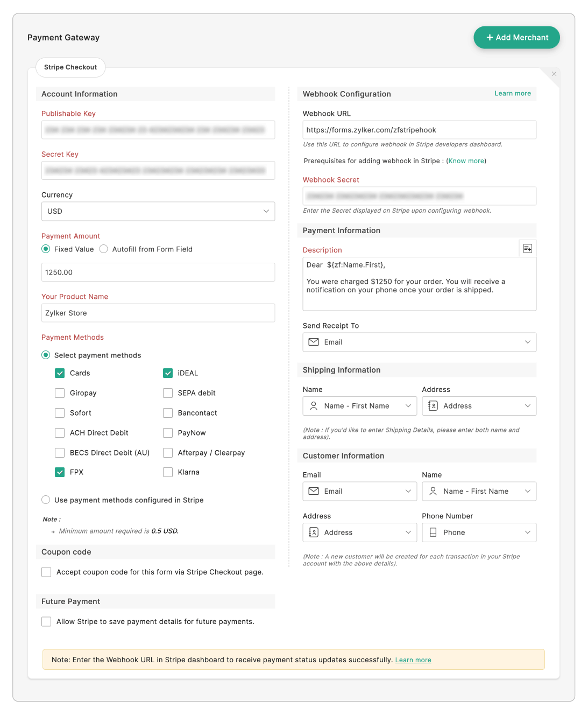Viewport: 588px width, 715px height.
Task: Click the envelope icon in Send Receipt To
Action: click(x=314, y=342)
